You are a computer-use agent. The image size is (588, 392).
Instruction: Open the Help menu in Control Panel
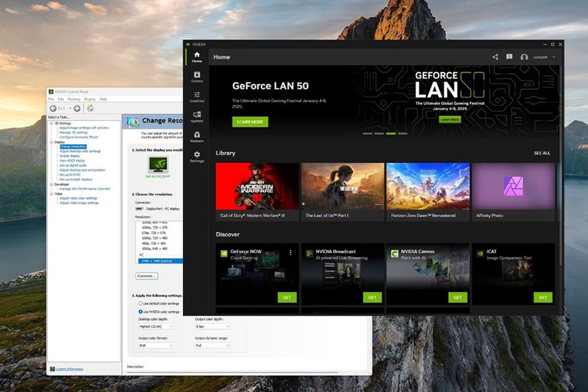point(104,99)
